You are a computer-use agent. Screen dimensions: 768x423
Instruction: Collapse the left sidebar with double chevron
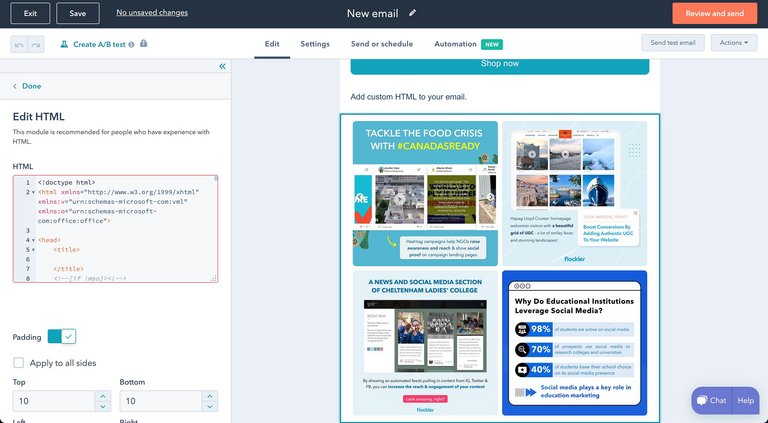click(222, 66)
